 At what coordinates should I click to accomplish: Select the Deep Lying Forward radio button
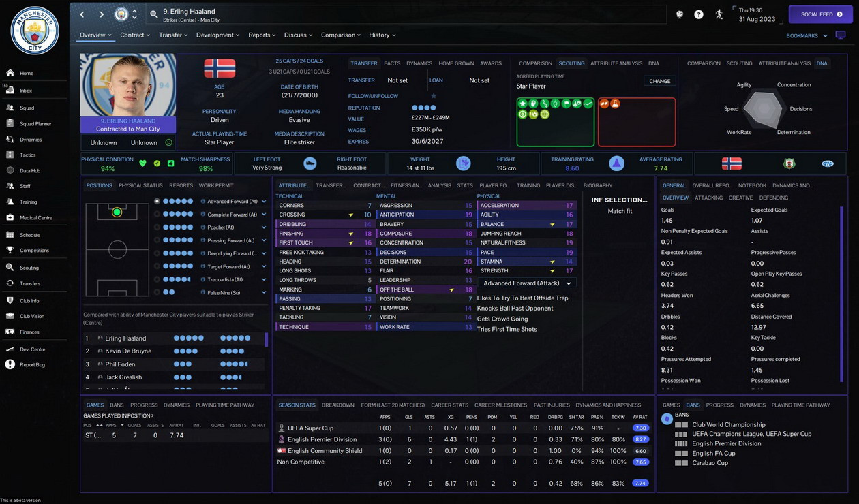157,253
